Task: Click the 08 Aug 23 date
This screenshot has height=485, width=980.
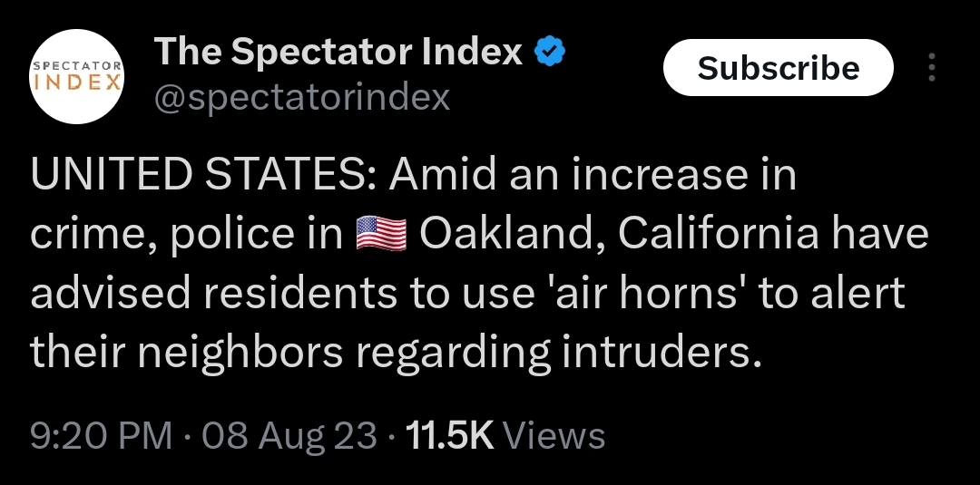Action: point(289,436)
